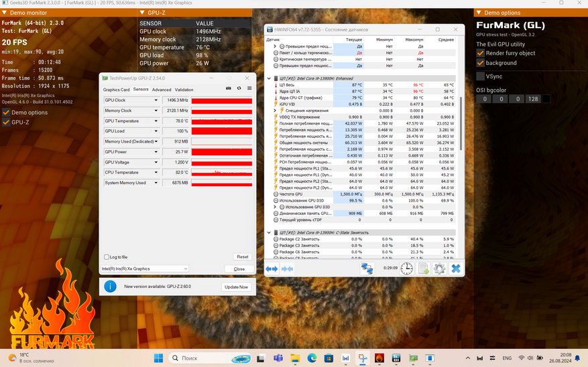
Task: Switch to HWiNFO taskbar icon
Action: click(396, 358)
